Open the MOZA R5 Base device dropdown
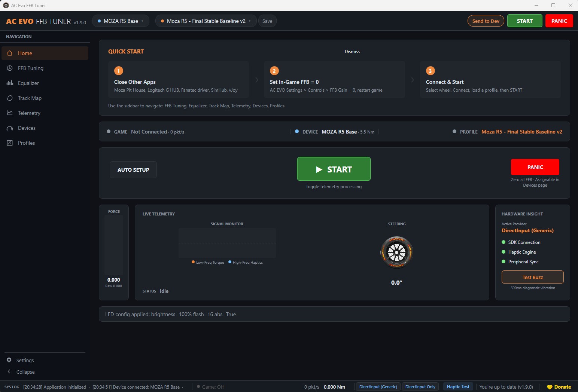578x392 pixels. 121,21
